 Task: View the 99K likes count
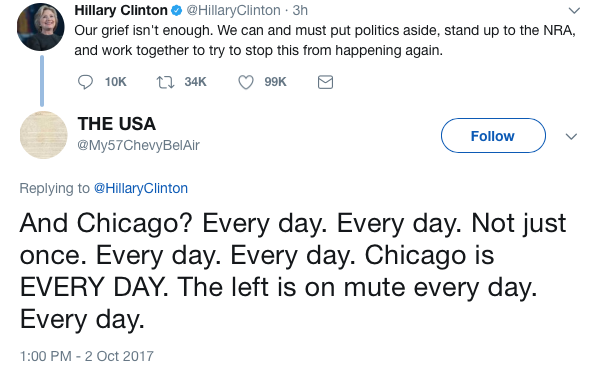(275, 82)
